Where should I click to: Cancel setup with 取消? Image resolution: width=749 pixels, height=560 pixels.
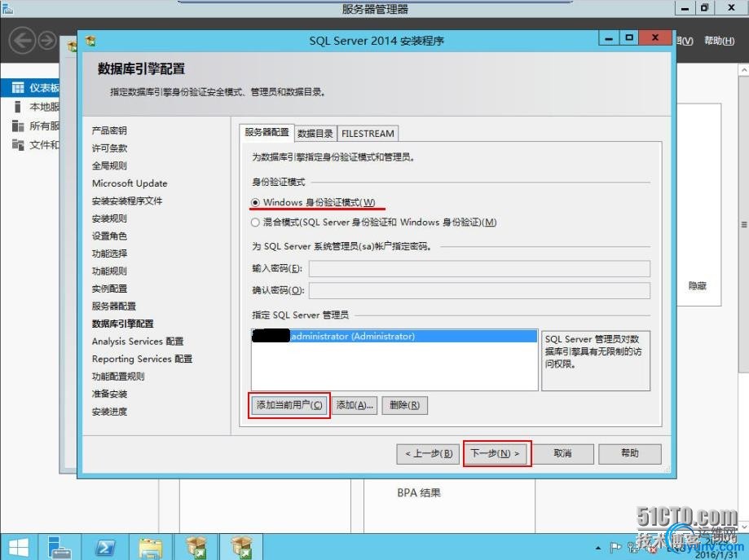pyautogui.click(x=562, y=453)
